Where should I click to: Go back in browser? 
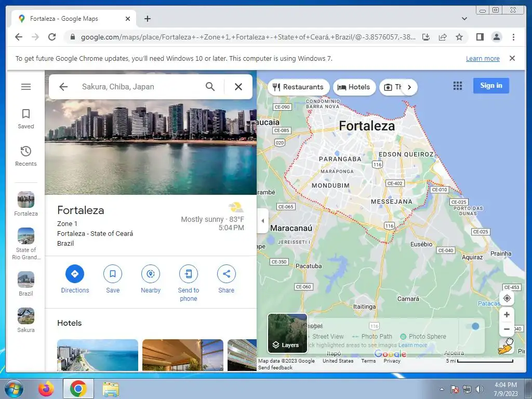19,37
